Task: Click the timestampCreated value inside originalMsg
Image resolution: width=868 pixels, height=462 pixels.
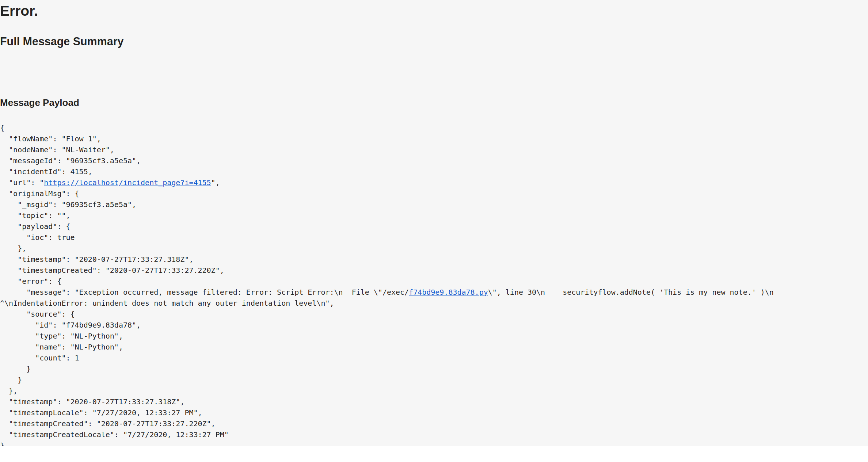Action: point(163,270)
